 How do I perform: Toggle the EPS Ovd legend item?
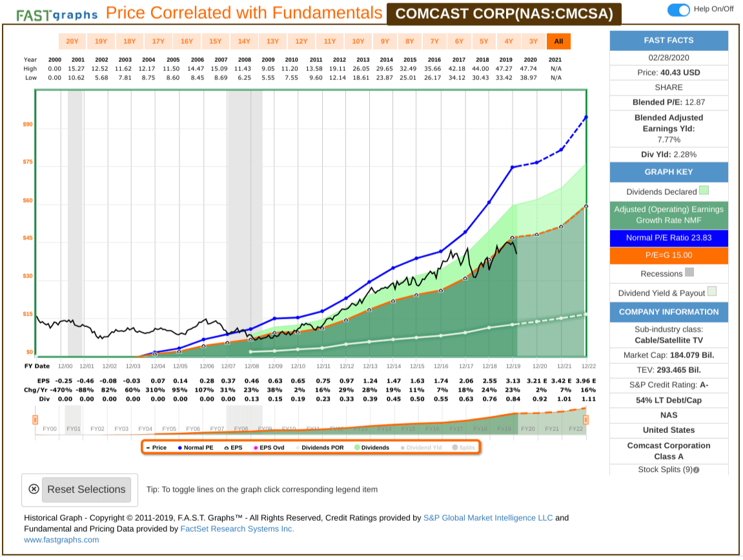269,448
